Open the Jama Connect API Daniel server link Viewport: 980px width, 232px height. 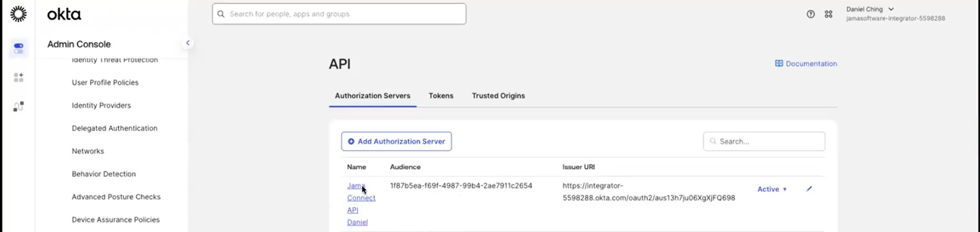pyautogui.click(x=361, y=204)
